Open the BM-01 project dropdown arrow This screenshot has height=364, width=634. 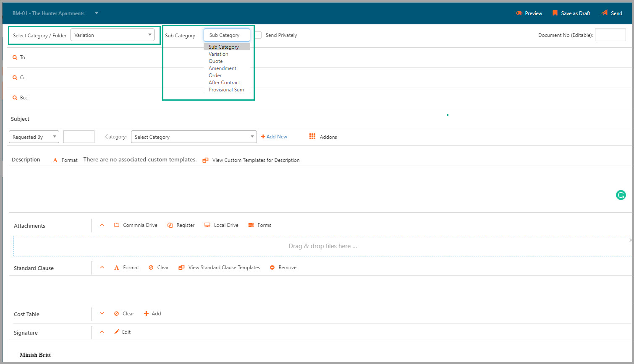tap(97, 13)
